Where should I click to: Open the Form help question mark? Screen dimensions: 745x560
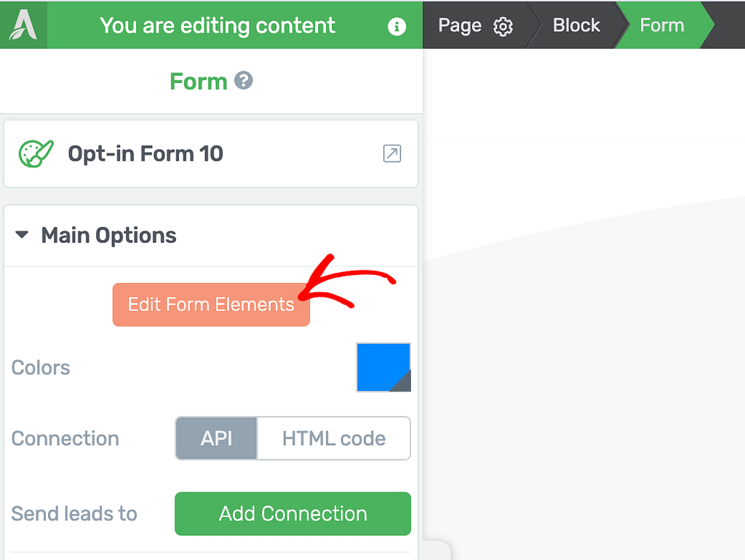pyautogui.click(x=243, y=81)
